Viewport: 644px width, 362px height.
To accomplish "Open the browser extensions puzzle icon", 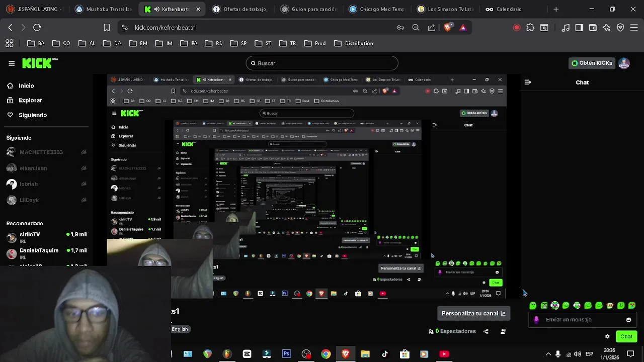I will (530, 28).
